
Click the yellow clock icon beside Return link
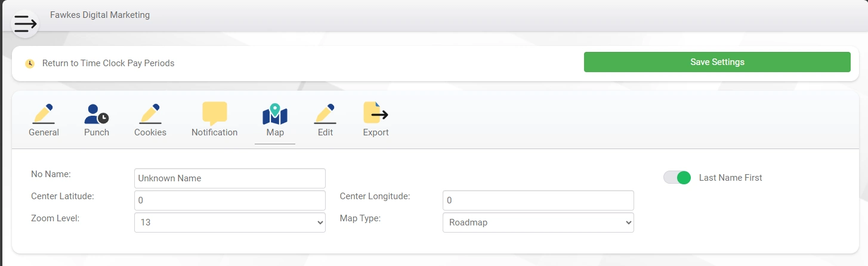30,63
